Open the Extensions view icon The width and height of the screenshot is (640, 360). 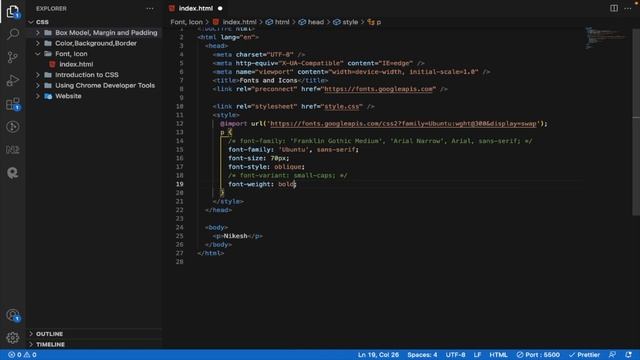13,104
